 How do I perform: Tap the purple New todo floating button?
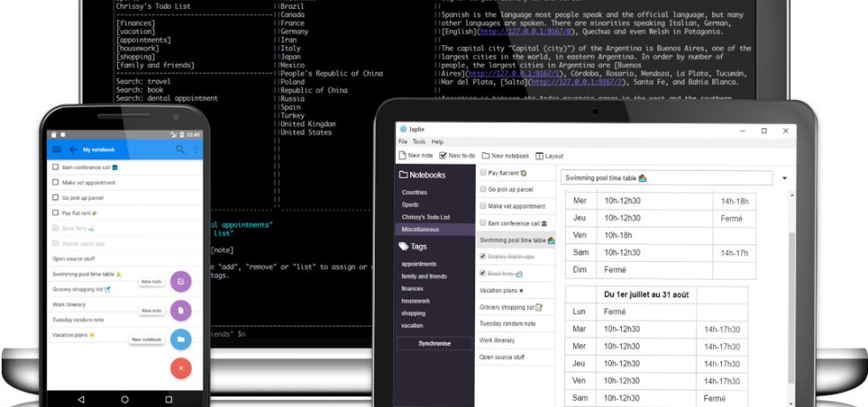point(181,281)
